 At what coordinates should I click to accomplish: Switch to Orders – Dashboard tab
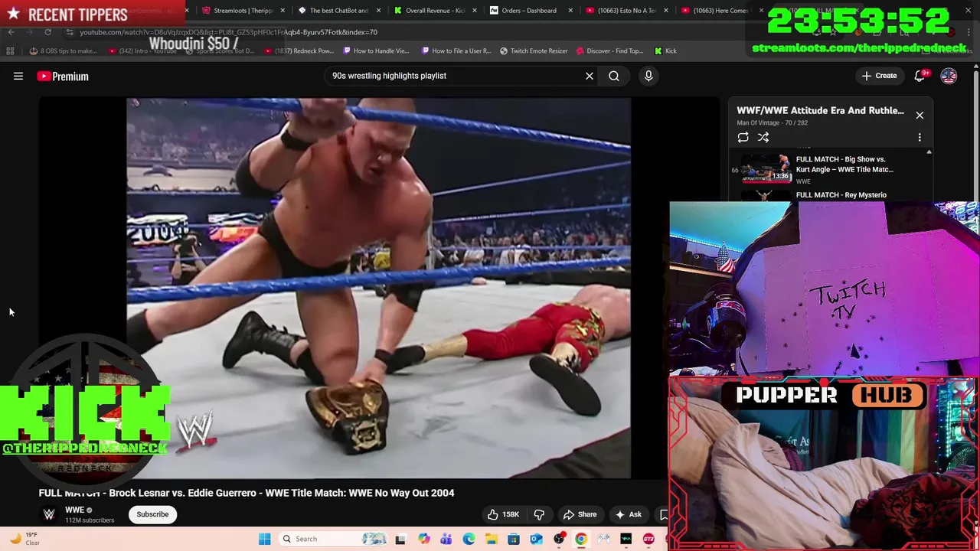(x=528, y=11)
